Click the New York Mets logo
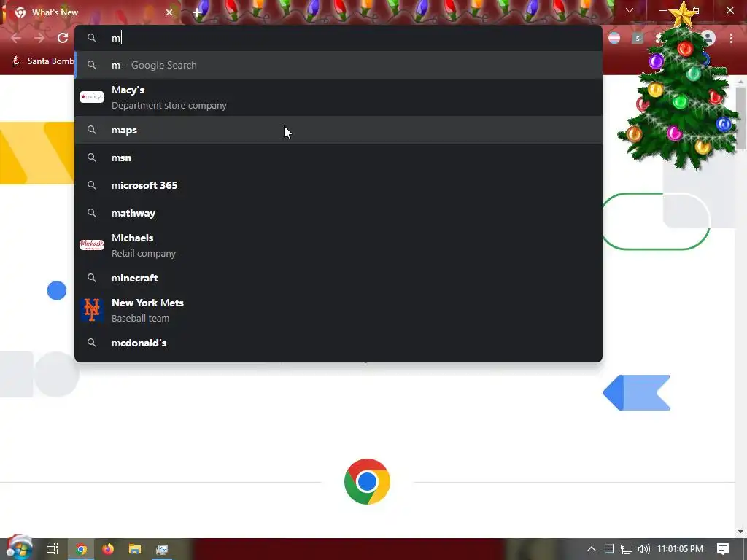This screenshot has width=747, height=560. point(92,309)
